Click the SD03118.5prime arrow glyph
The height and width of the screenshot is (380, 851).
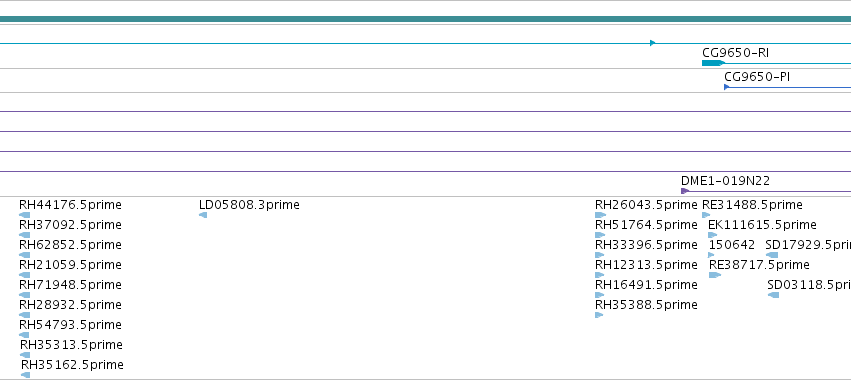point(773,295)
